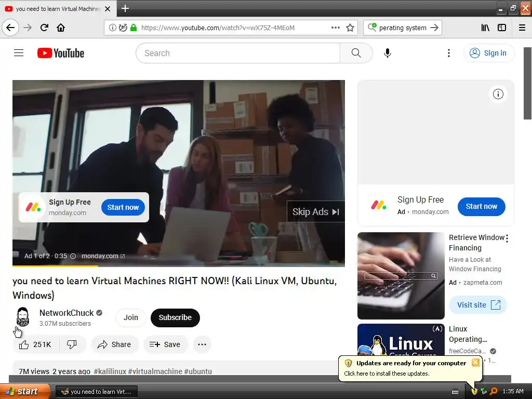Click the orange magnifier tray icon
Screen dimensions: 532x399
point(494,392)
